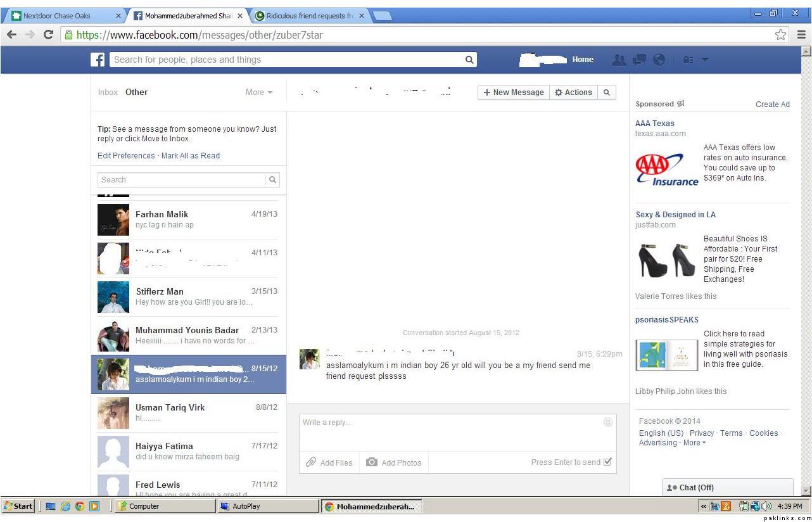
Task: Click the conversation search magnifier button
Action: click(x=606, y=92)
